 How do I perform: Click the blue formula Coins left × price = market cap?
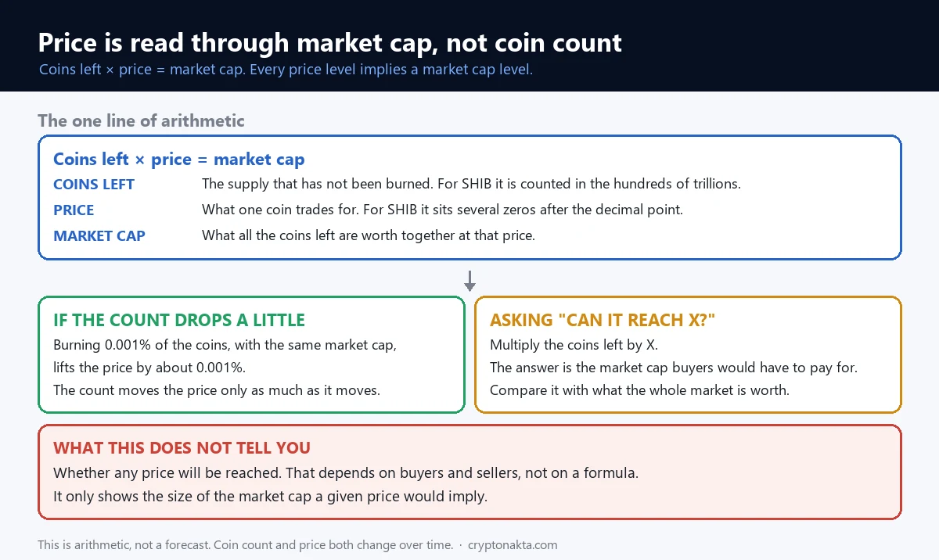click(x=179, y=160)
